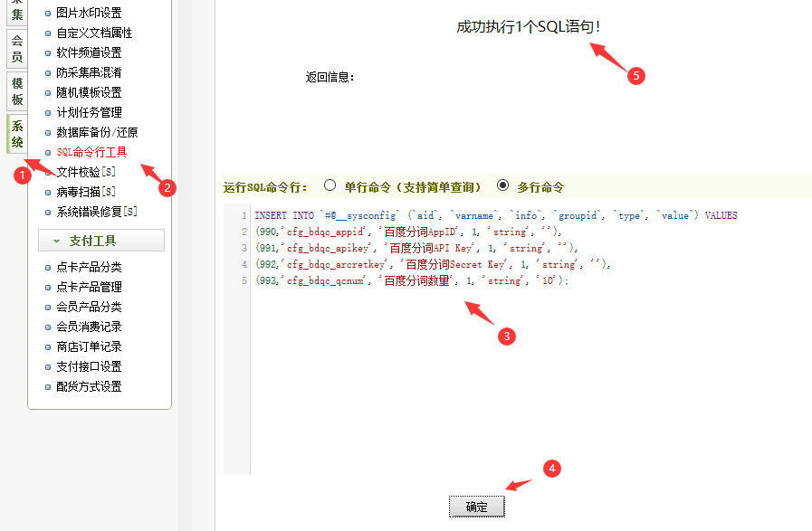Click the bullet icon beside 病毒扫描[S]

49,192
